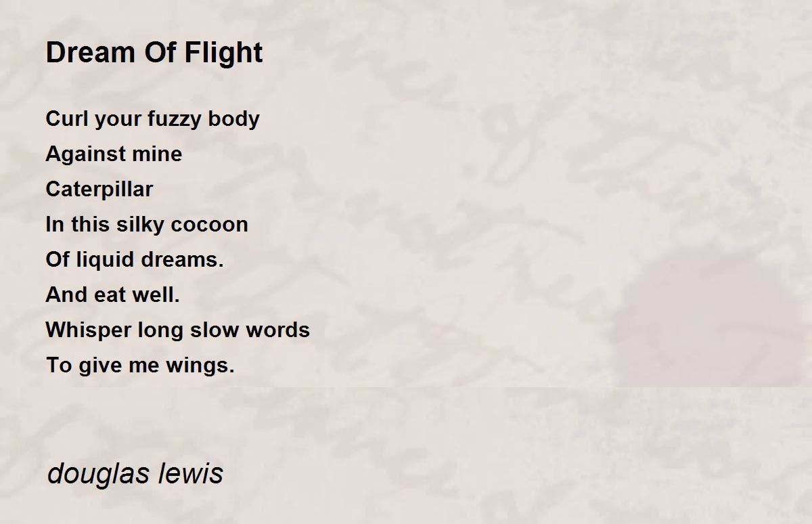Click the poem title Dream Of Flight
The image size is (812, 524).
[154, 53]
